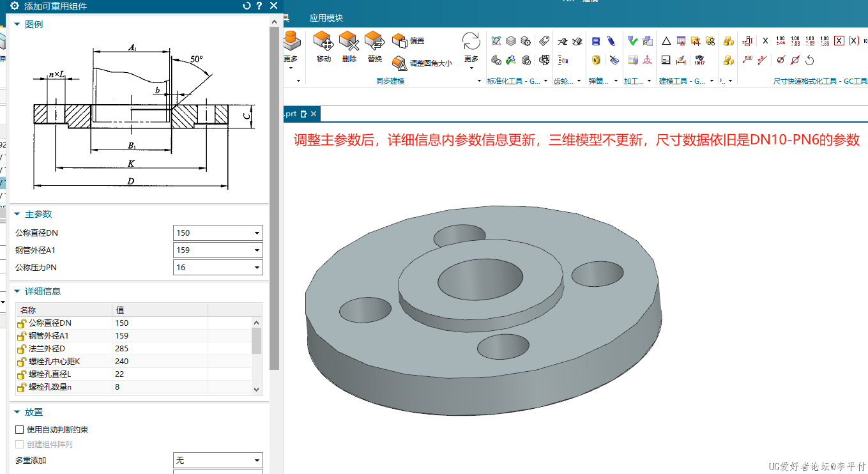The height and width of the screenshot is (474, 868).
Task: Click Resize Blend (调整圆角大小) tool
Action: (422, 63)
